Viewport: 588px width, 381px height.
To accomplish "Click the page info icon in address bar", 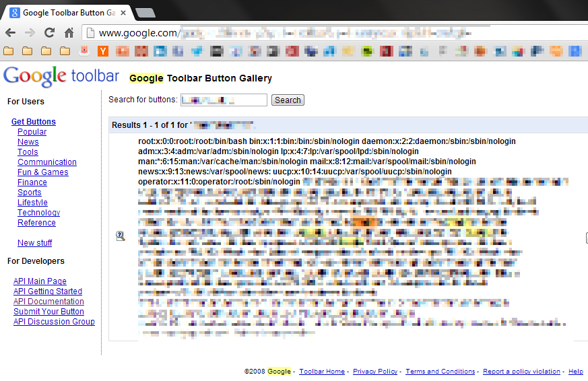I will 90,33.
